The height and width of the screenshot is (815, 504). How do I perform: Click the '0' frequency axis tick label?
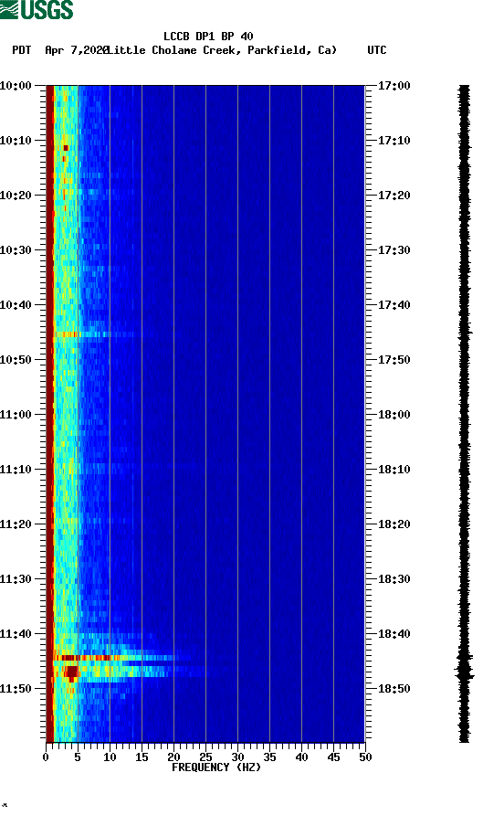coord(46,757)
